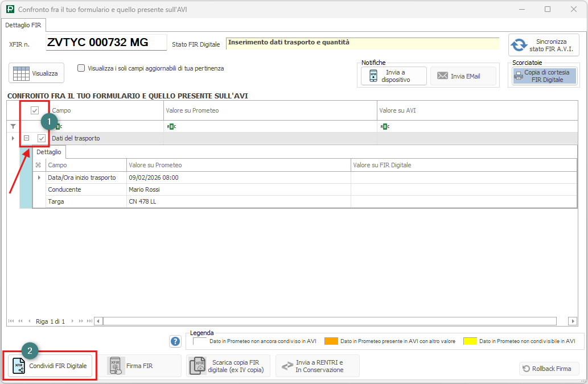Screen dimensions: 588x384
Task: Open the Visualizza grid view button
Action: coord(36,73)
